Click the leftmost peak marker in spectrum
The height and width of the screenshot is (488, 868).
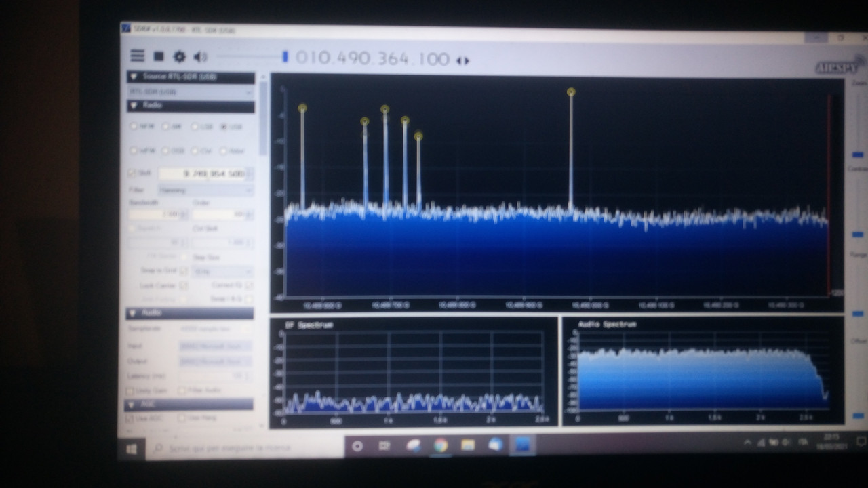tap(302, 108)
